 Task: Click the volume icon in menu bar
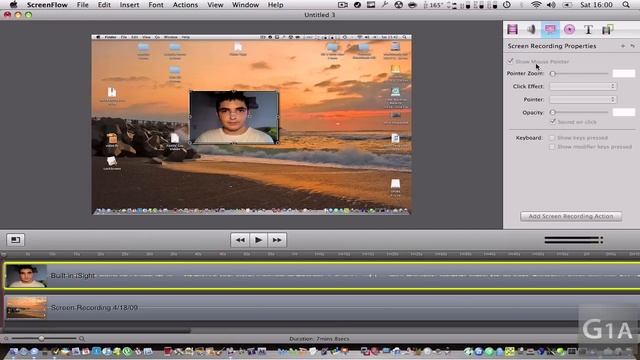pos(551,5)
